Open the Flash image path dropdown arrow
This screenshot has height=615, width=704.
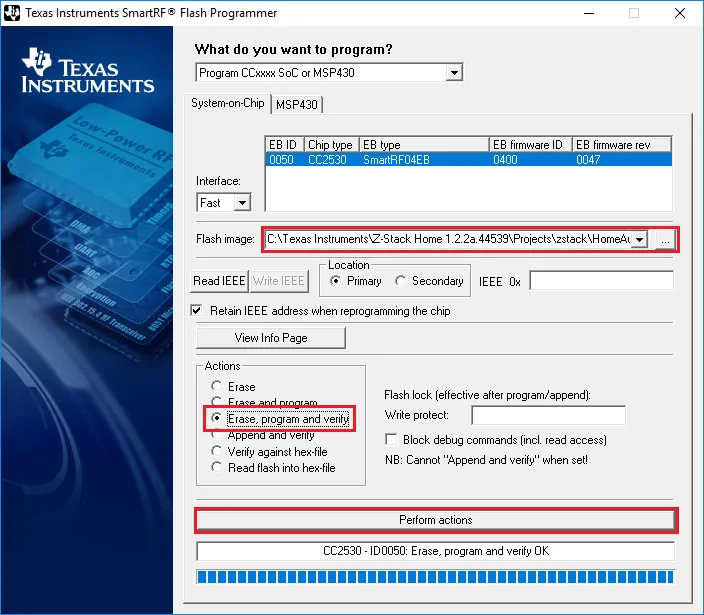(x=639, y=240)
